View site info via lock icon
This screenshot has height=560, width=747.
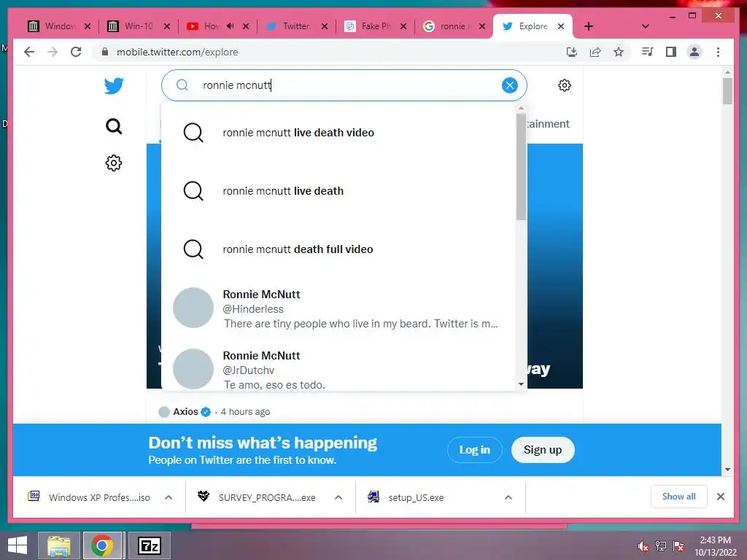click(x=105, y=52)
